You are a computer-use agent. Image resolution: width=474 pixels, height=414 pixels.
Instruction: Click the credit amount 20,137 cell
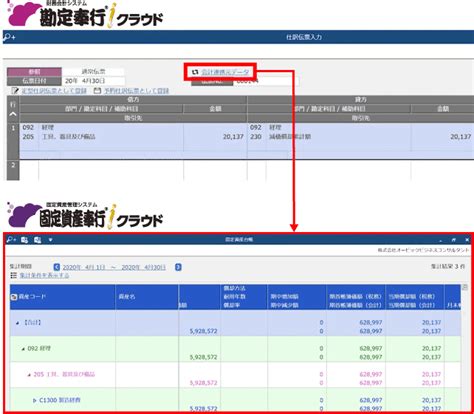(x=461, y=137)
